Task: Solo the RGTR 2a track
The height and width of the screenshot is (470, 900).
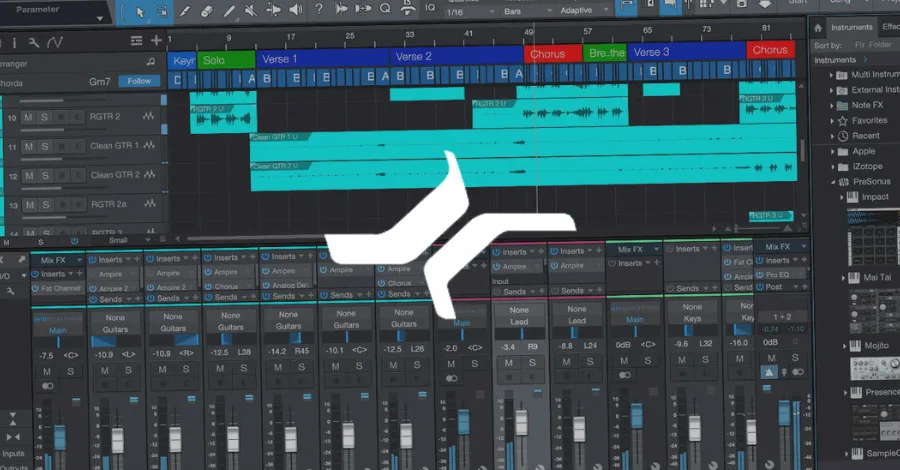Action: (x=46, y=205)
